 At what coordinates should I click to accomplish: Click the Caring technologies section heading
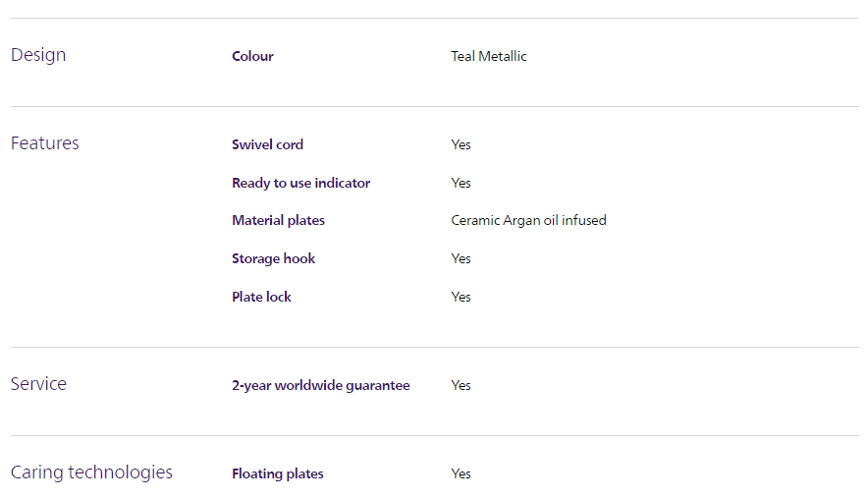[x=91, y=472]
